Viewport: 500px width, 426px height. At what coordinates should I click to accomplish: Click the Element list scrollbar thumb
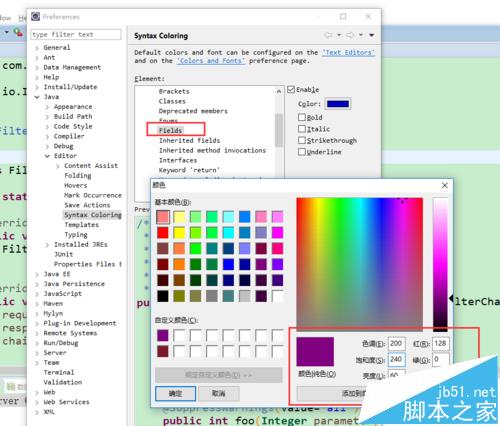coord(279,130)
